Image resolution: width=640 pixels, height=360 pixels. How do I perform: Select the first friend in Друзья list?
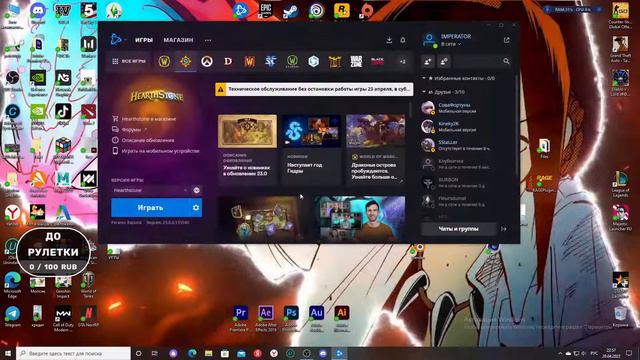click(465, 108)
